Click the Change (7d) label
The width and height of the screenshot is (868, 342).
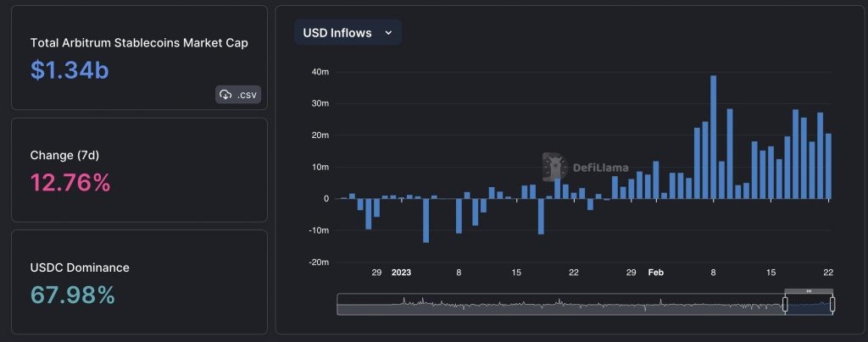point(64,156)
